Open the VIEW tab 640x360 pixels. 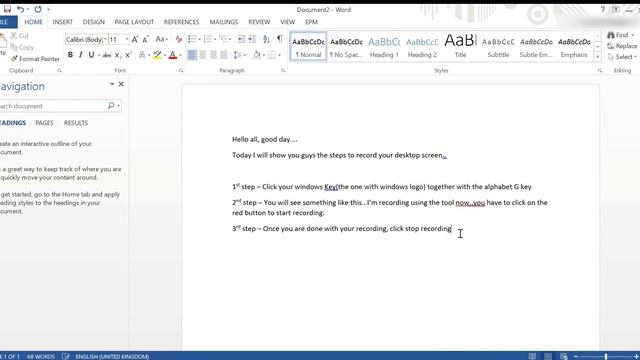(x=287, y=22)
